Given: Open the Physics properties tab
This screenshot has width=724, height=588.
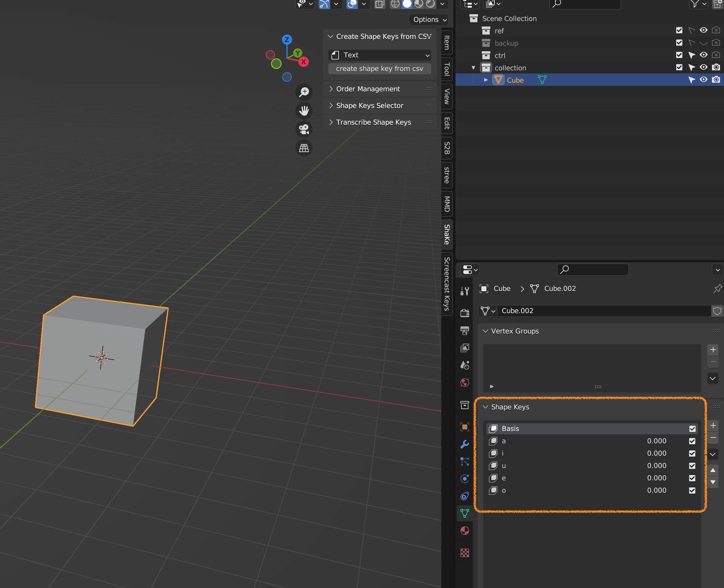Looking at the screenshot, I should click(464, 478).
